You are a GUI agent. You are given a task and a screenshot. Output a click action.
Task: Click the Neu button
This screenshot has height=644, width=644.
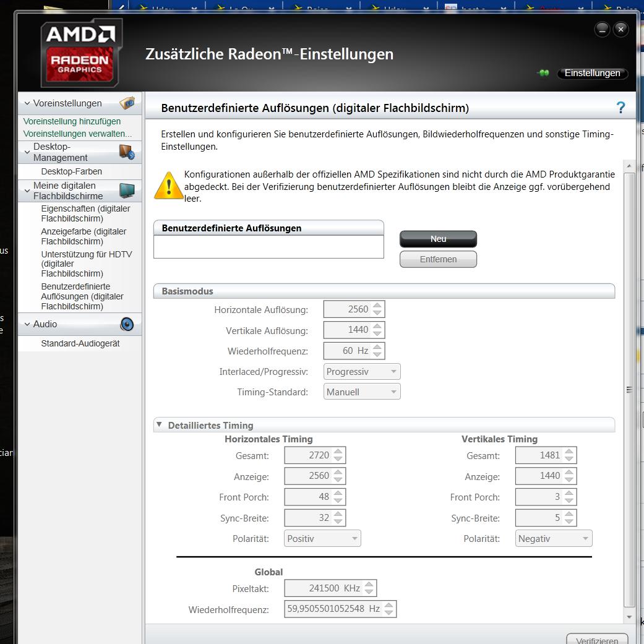point(438,239)
